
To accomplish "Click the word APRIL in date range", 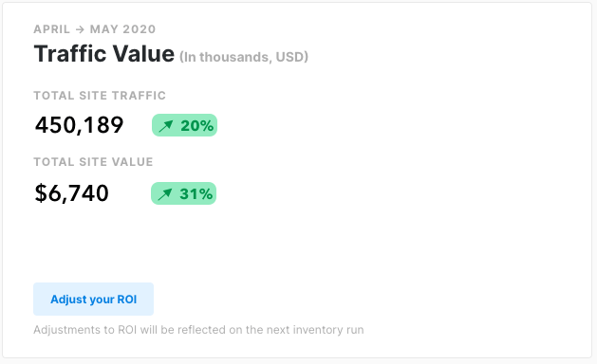I will (52, 29).
